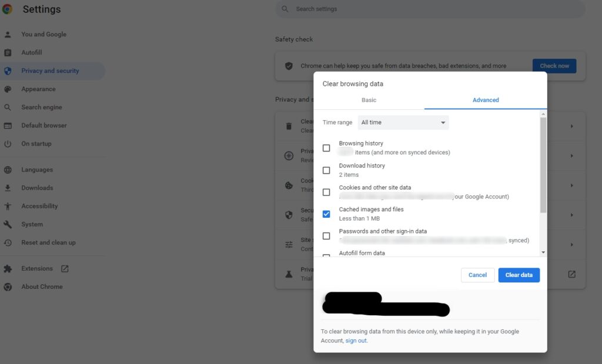Click the Downloads arrow icon in sidebar

(8, 188)
